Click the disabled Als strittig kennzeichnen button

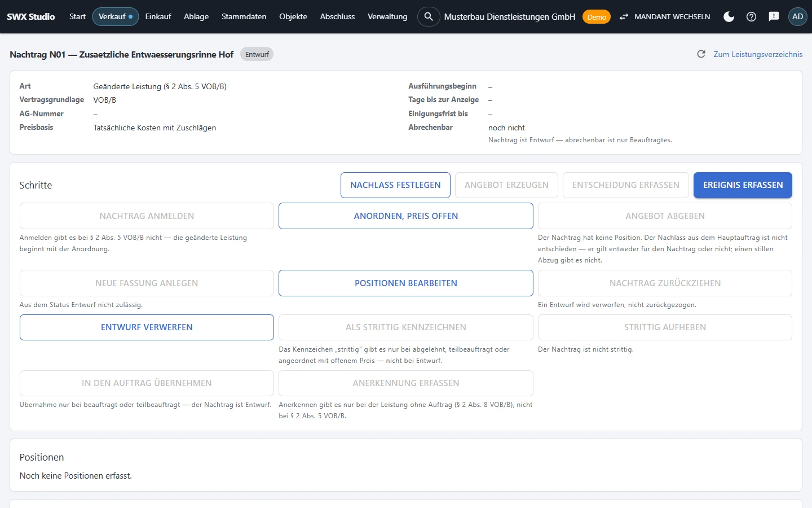(x=406, y=327)
